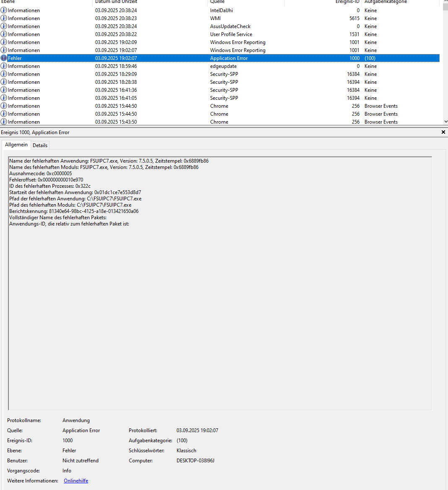Image resolution: width=448 pixels, height=490 pixels.
Task: Click info icon of edgeupdate event row
Action: pos(4,66)
